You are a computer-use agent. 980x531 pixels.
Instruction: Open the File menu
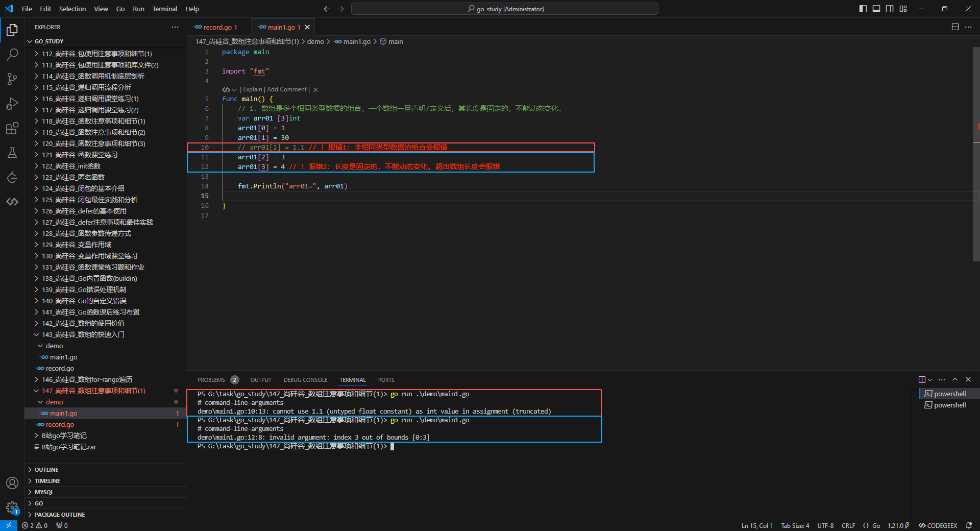(27, 9)
